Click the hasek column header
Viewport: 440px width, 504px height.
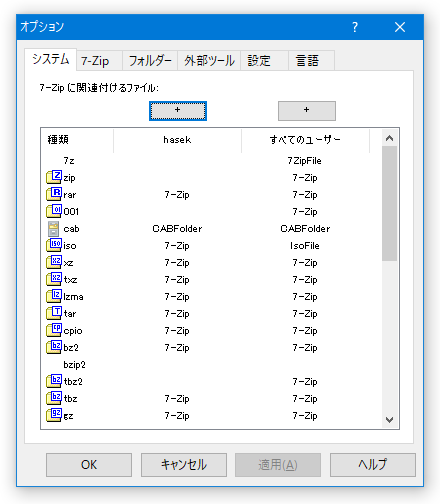click(x=177, y=139)
